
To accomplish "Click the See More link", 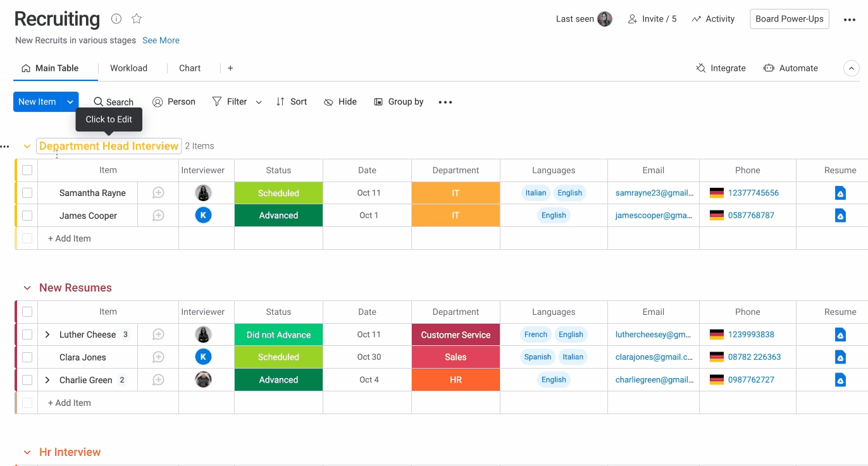I will (161, 40).
